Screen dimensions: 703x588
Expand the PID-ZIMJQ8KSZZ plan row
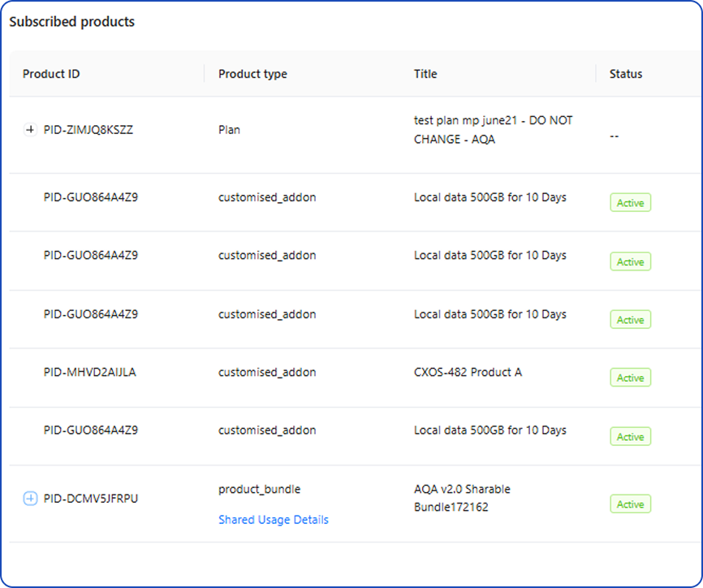click(30, 130)
